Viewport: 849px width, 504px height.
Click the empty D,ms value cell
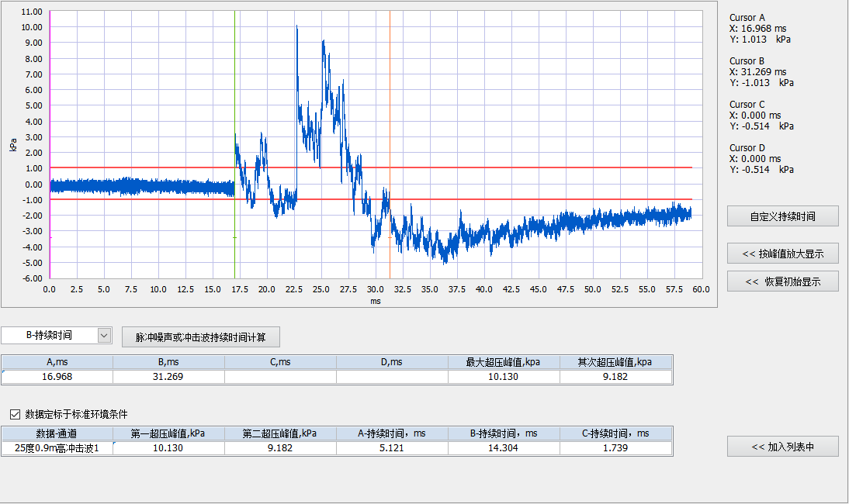(x=392, y=377)
